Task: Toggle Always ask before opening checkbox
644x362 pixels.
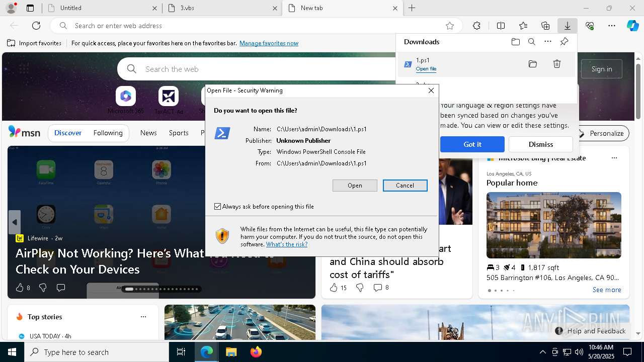Action: [x=217, y=207]
